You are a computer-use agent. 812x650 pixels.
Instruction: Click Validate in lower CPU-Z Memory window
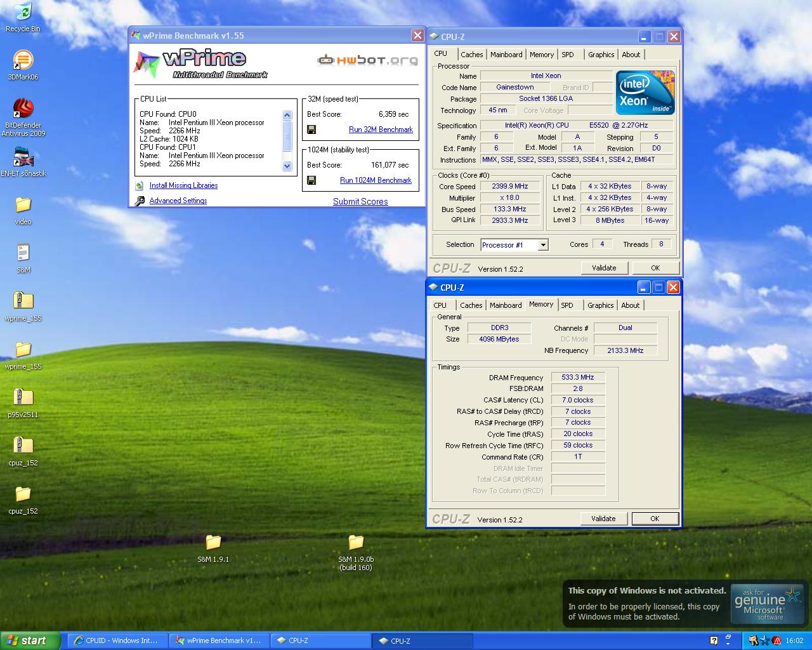click(603, 519)
